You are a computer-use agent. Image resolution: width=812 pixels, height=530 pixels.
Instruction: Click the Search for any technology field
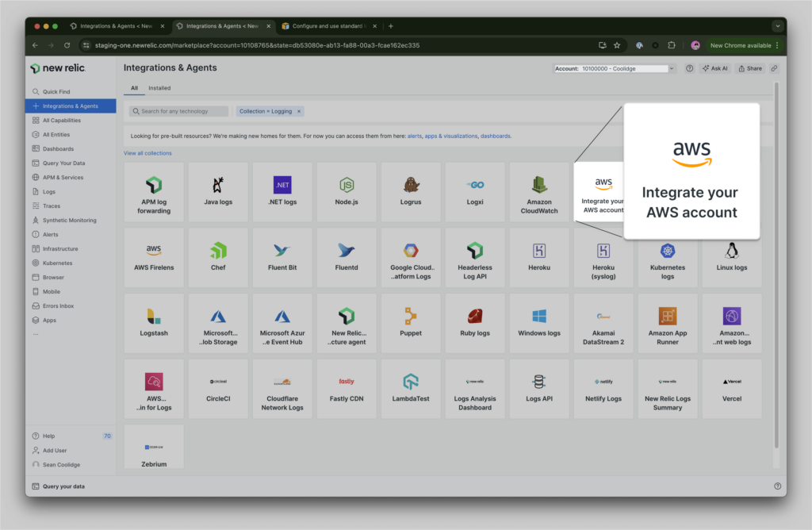[x=178, y=111]
